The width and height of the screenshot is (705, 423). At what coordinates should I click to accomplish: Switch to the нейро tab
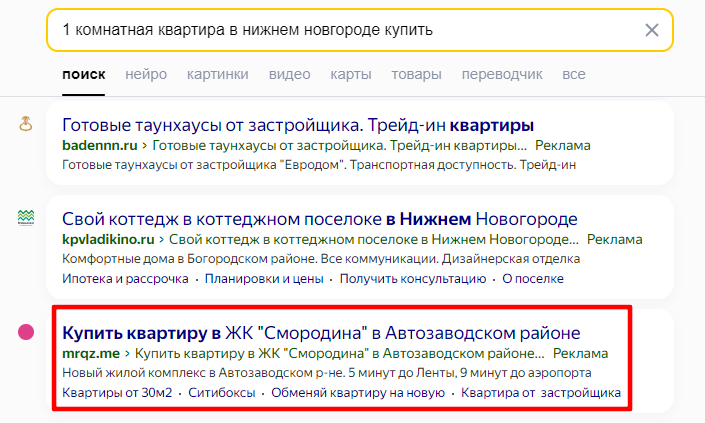(146, 74)
